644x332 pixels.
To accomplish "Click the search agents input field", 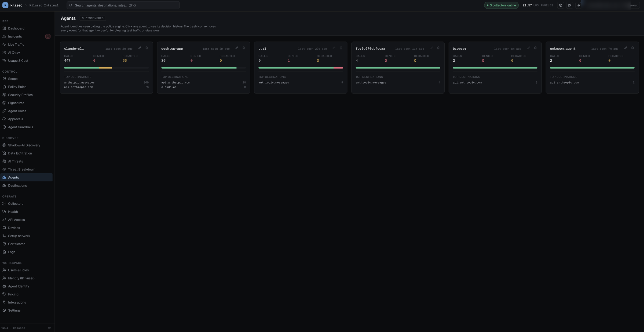I will (123, 5).
